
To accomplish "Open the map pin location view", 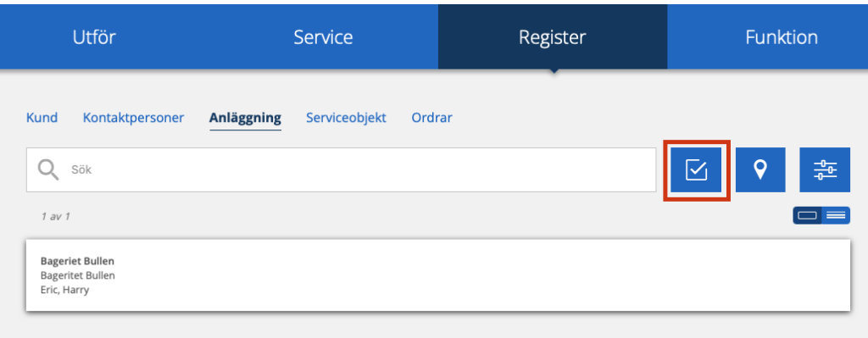I will tap(760, 169).
